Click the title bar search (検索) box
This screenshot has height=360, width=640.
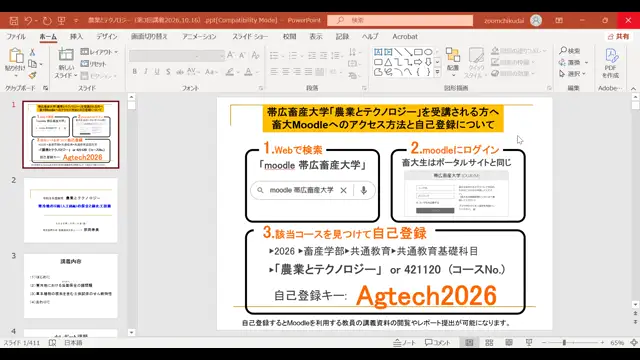click(x=400, y=20)
